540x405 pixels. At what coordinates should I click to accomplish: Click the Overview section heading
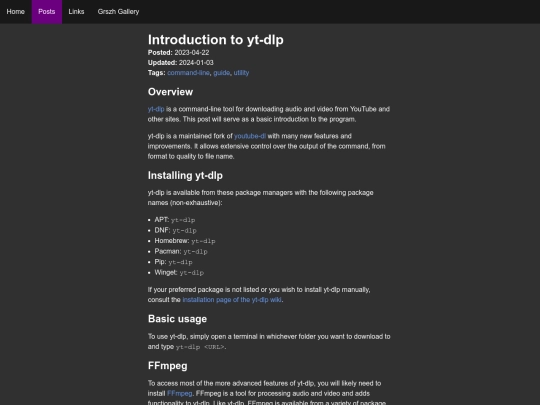[170, 92]
